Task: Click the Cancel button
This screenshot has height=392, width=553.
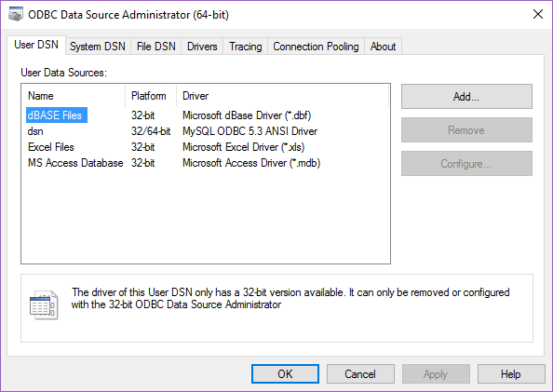Action: click(360, 374)
